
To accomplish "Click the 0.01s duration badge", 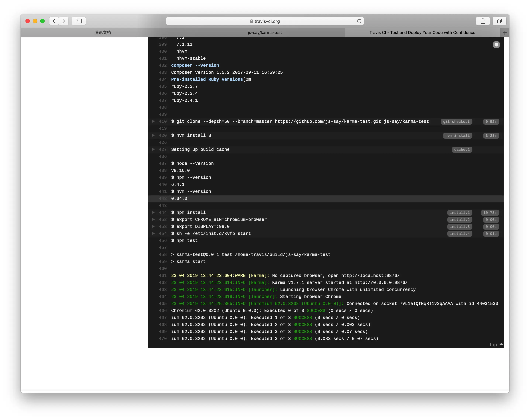I will coord(491,234).
